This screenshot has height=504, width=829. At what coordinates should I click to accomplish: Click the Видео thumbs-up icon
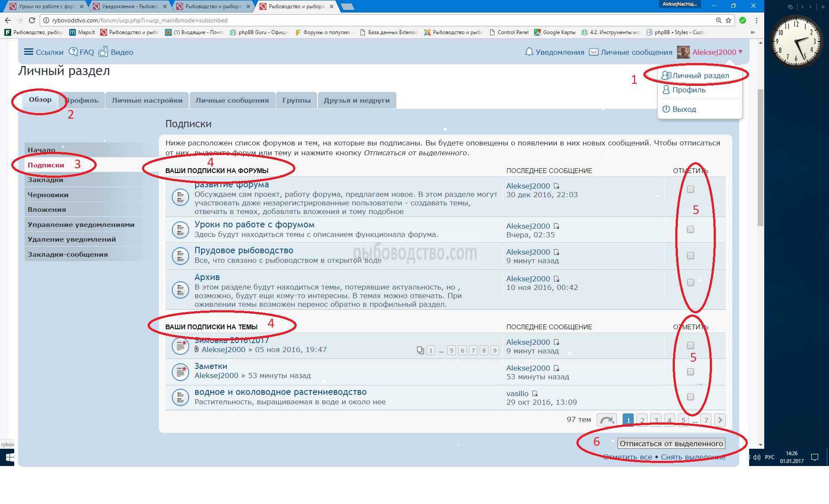pyautogui.click(x=103, y=52)
